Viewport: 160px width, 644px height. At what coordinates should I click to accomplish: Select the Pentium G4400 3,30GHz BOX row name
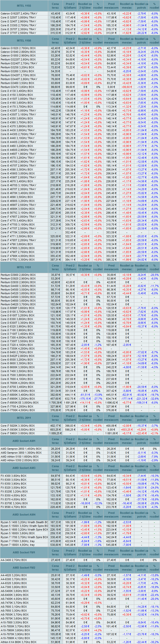click(x=18, y=286)
